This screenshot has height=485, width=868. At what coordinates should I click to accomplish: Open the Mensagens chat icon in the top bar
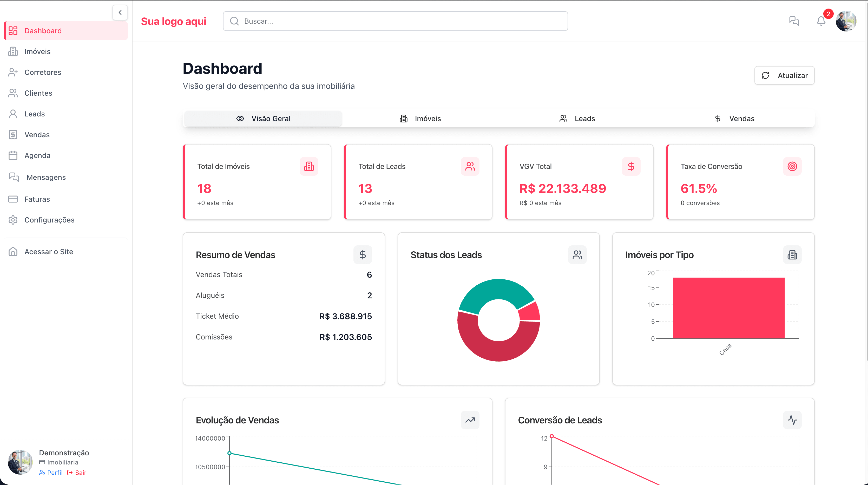pyautogui.click(x=794, y=21)
